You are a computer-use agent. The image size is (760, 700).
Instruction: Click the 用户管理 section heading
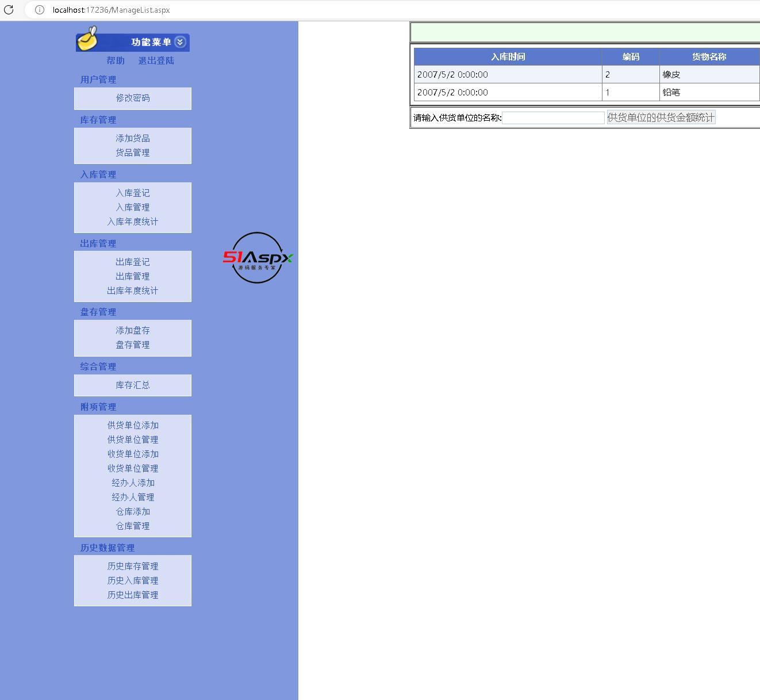click(98, 80)
